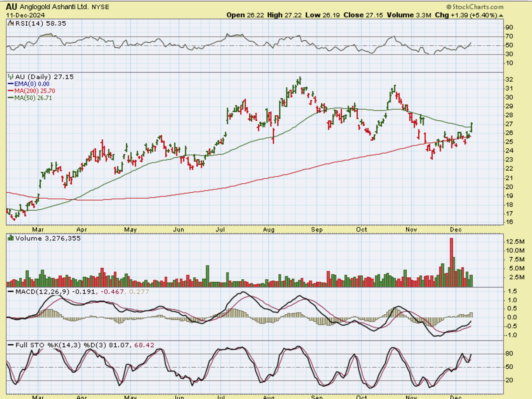Viewport: 532px width, 399px height.
Task: Click the 12.5M volume axis label
Action: coord(515,241)
